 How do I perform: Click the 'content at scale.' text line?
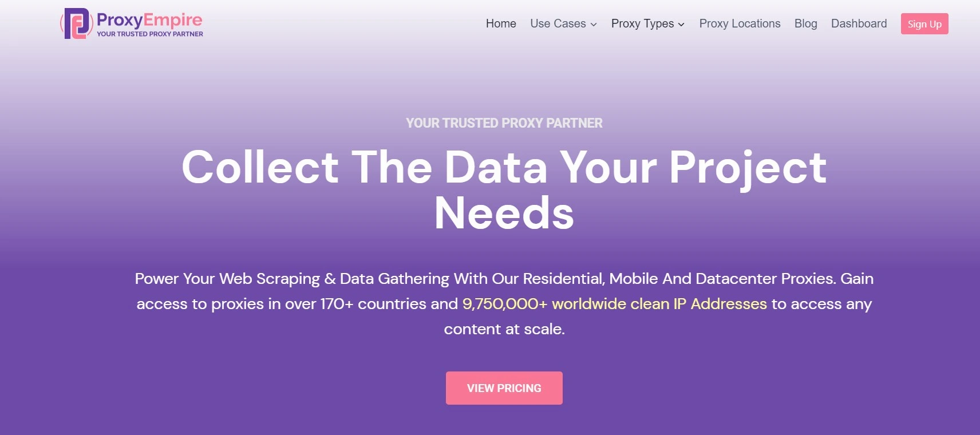click(504, 329)
